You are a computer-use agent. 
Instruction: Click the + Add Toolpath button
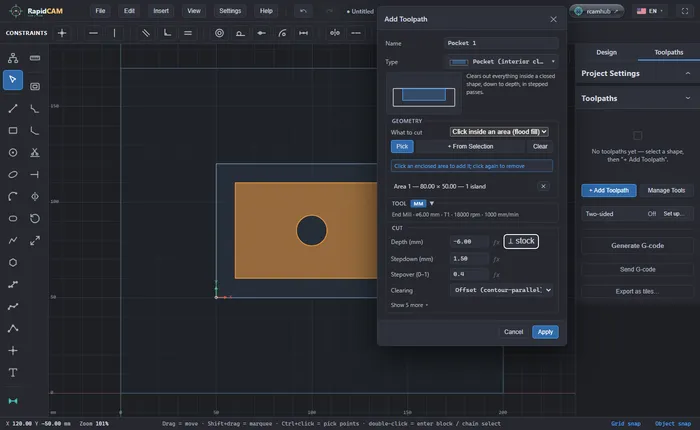pyautogui.click(x=608, y=190)
